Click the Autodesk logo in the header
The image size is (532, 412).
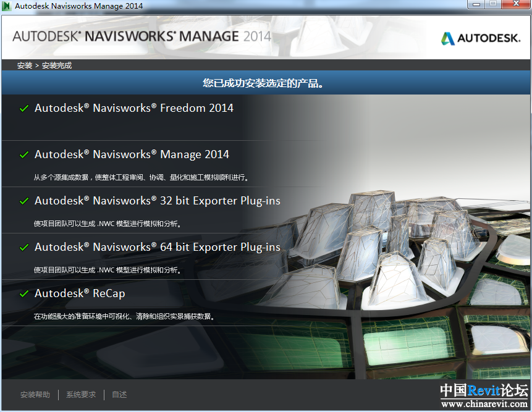480,38
